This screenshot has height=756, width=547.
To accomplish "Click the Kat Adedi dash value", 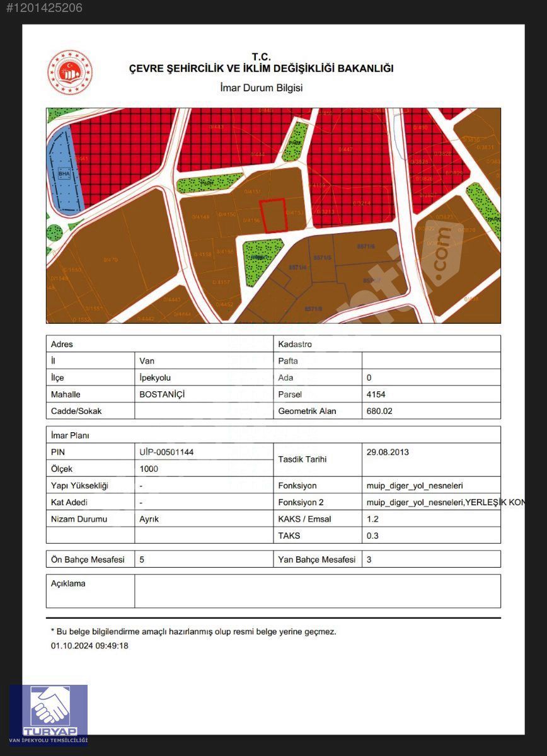I will pyautogui.click(x=141, y=503).
